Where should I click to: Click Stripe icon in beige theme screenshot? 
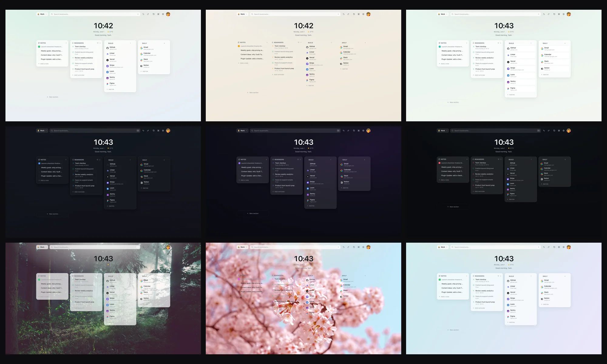pos(307,64)
